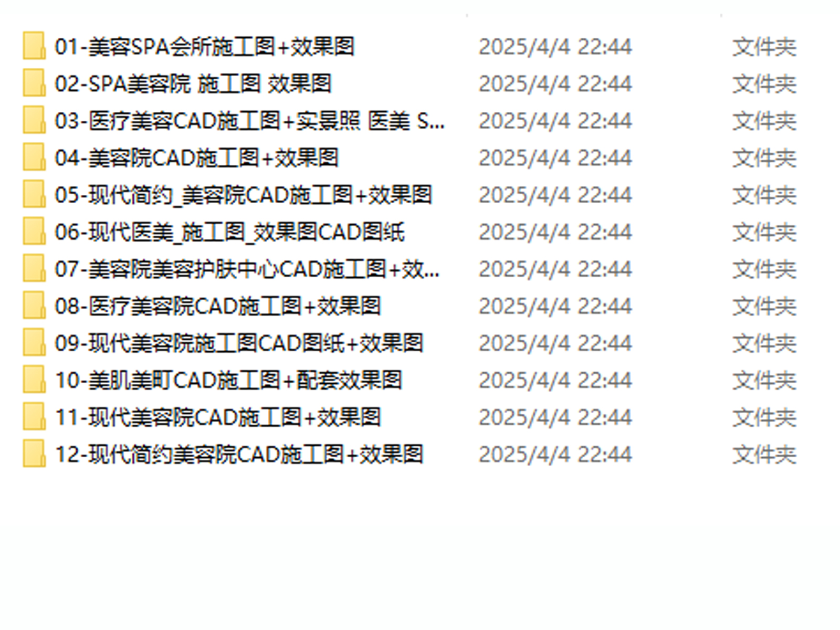The height and width of the screenshot is (630, 840).
Task: Click folder icon of 02-SPA美容院 施工图 效果图
Action: coord(34,83)
